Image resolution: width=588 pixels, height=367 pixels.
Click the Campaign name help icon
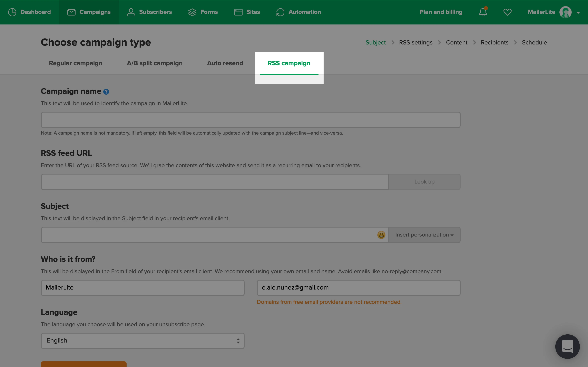106,92
